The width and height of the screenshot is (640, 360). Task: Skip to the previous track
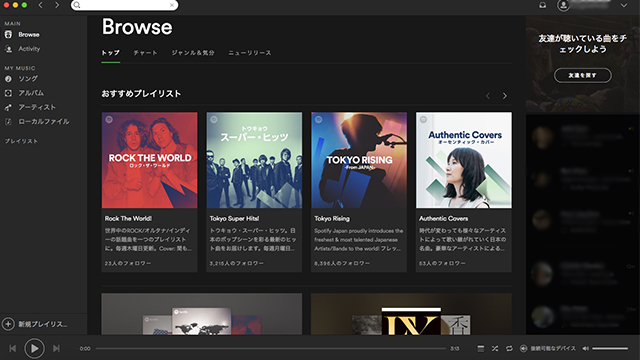[x=13, y=348]
